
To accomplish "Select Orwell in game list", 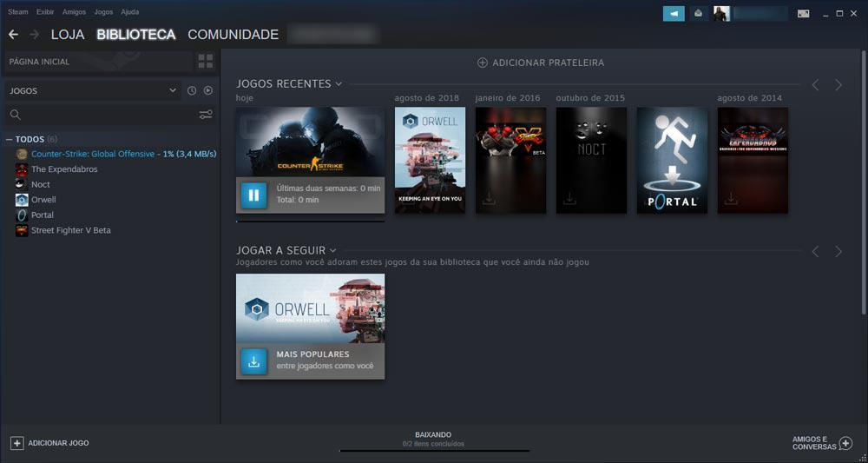I will pyautogui.click(x=43, y=200).
